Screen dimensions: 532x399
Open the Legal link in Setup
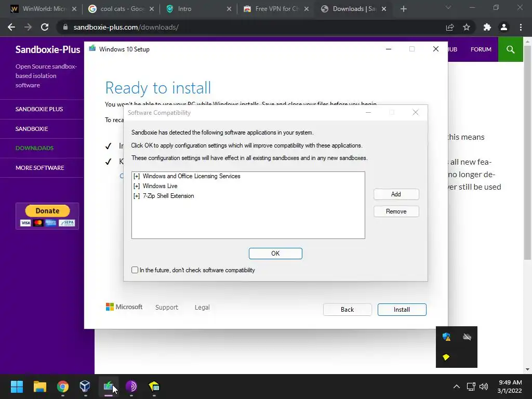pos(202,307)
